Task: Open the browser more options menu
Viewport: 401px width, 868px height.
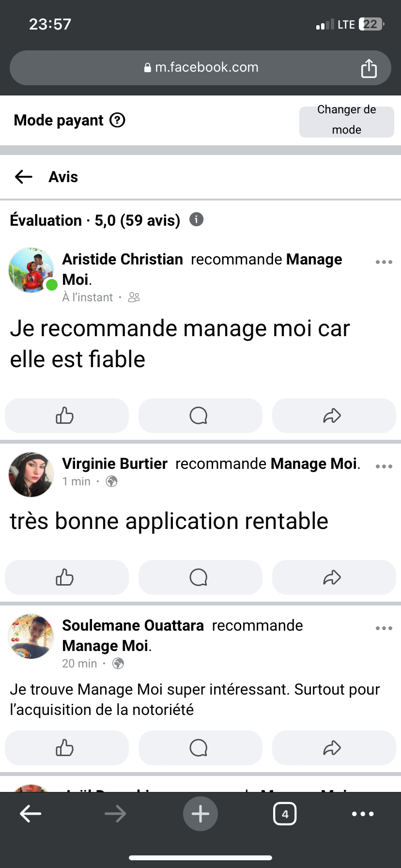Action: click(x=363, y=814)
